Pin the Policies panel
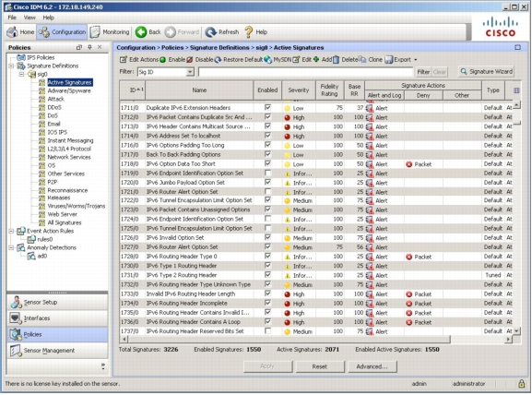This screenshot has width=532, height=395. [89, 47]
